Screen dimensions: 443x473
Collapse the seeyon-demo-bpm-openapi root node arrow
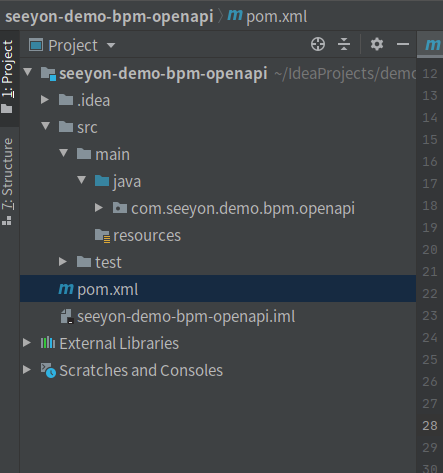coord(28,72)
